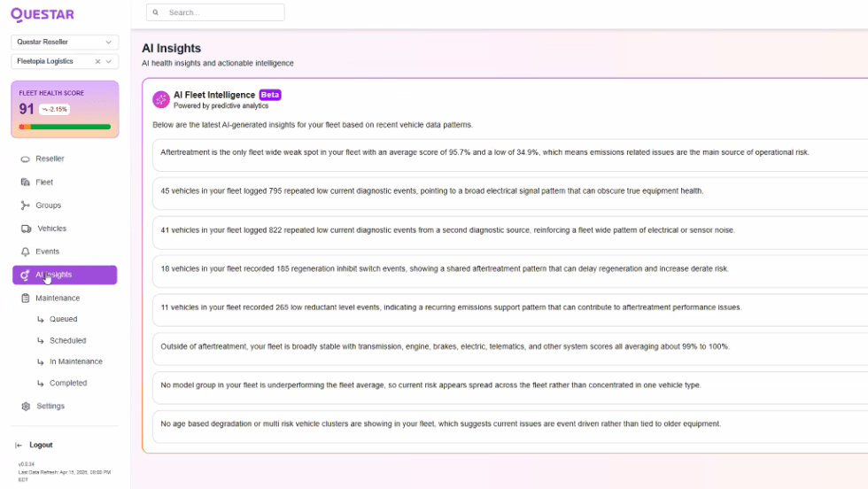Select the No model group insight

[509, 387]
